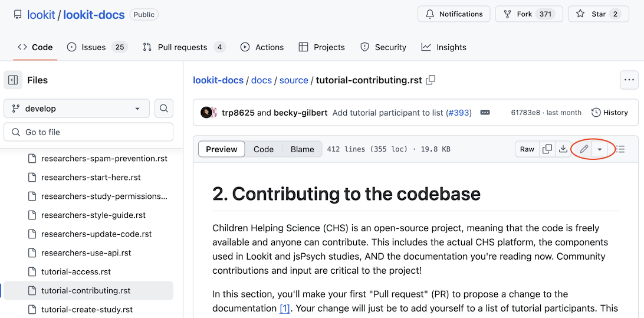Click the docs breadcrumb link
This screenshot has width=644, height=318.
(x=261, y=80)
